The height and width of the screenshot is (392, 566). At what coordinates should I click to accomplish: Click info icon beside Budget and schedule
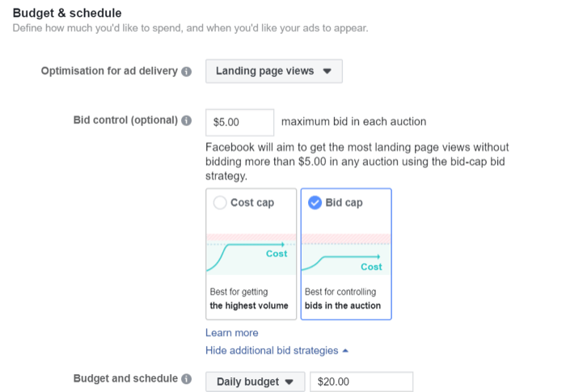(187, 379)
